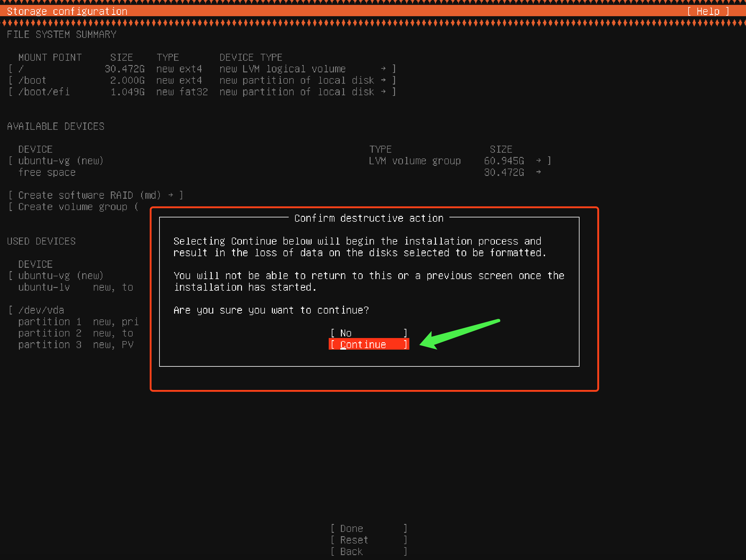
Task: Select partition 3 of /dev/vda
Action: (76, 344)
